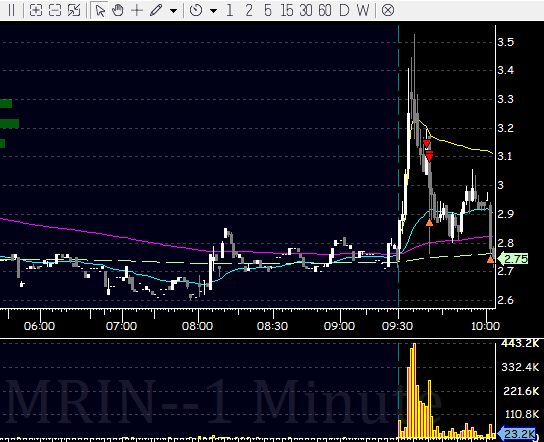Select the crosshair plus tool
This screenshot has width=544, height=442.
pyautogui.click(x=137, y=10)
